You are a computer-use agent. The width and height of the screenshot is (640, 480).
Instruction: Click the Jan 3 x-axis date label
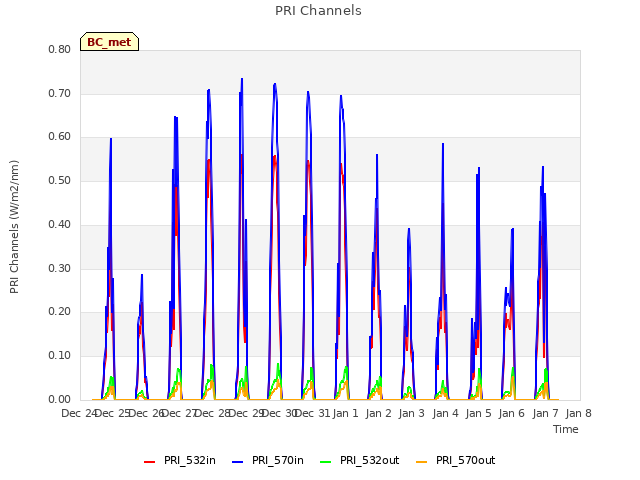412,413
